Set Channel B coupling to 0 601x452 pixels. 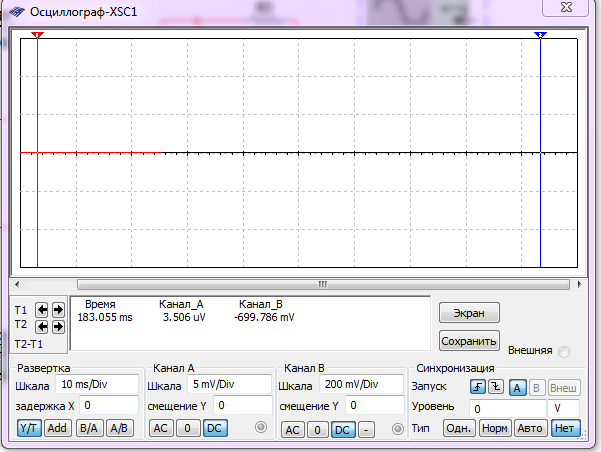click(x=317, y=430)
